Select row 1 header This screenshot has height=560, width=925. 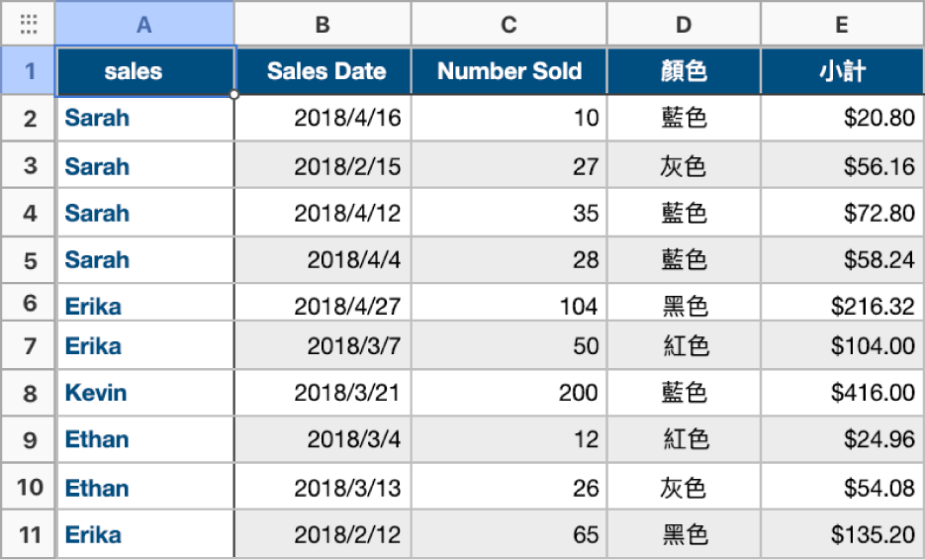(x=29, y=71)
